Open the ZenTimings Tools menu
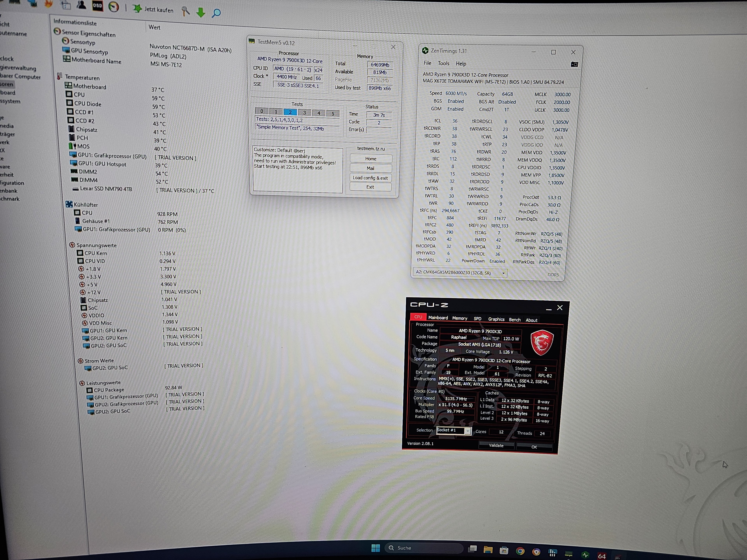Viewport: 747px width, 560px height. pos(443,63)
